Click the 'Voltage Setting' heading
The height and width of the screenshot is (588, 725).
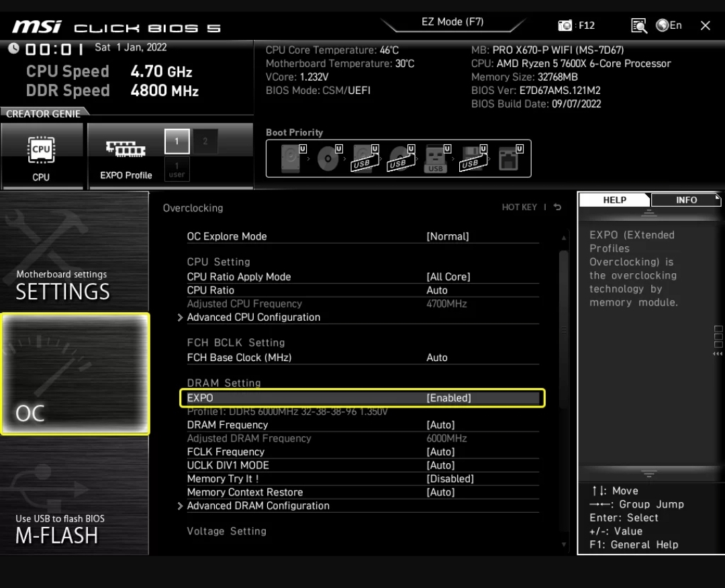click(227, 531)
